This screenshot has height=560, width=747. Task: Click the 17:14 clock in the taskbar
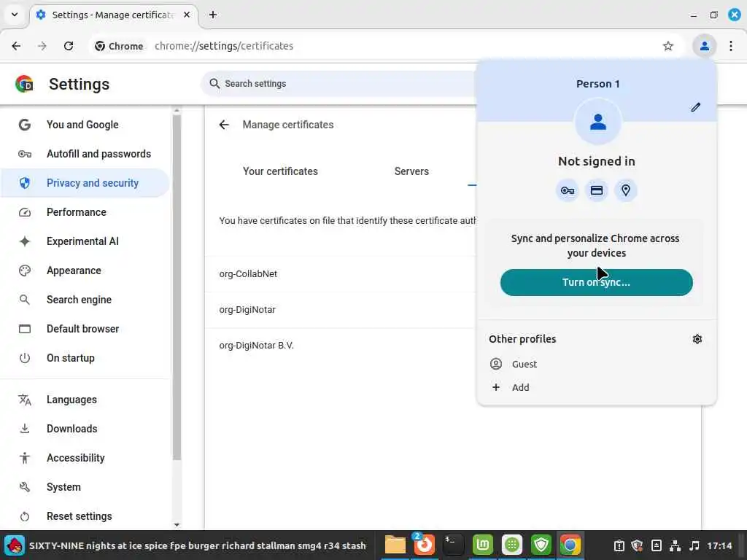point(719,545)
